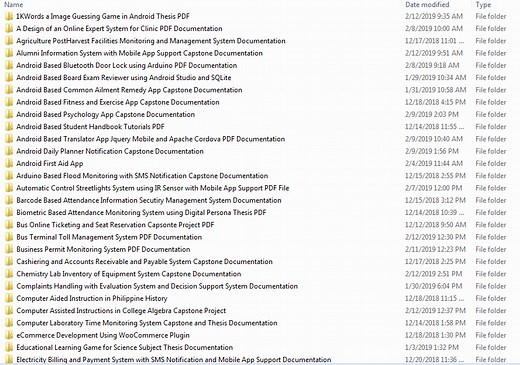
Task: Select 'Computer Laboratory Time Monitoring System' name
Action: point(147,323)
